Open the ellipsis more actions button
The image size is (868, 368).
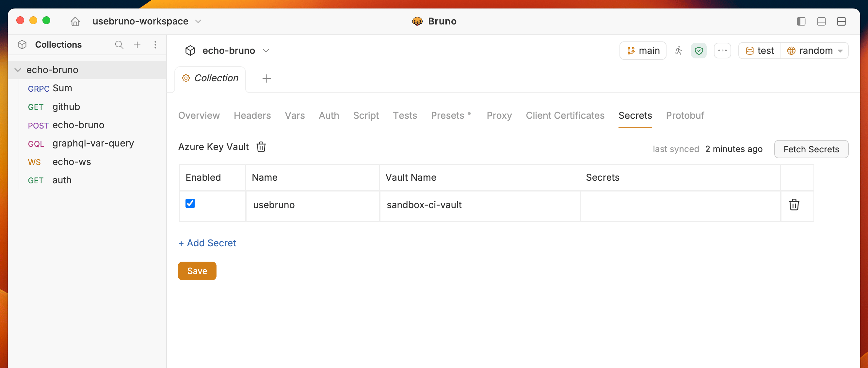coord(722,51)
